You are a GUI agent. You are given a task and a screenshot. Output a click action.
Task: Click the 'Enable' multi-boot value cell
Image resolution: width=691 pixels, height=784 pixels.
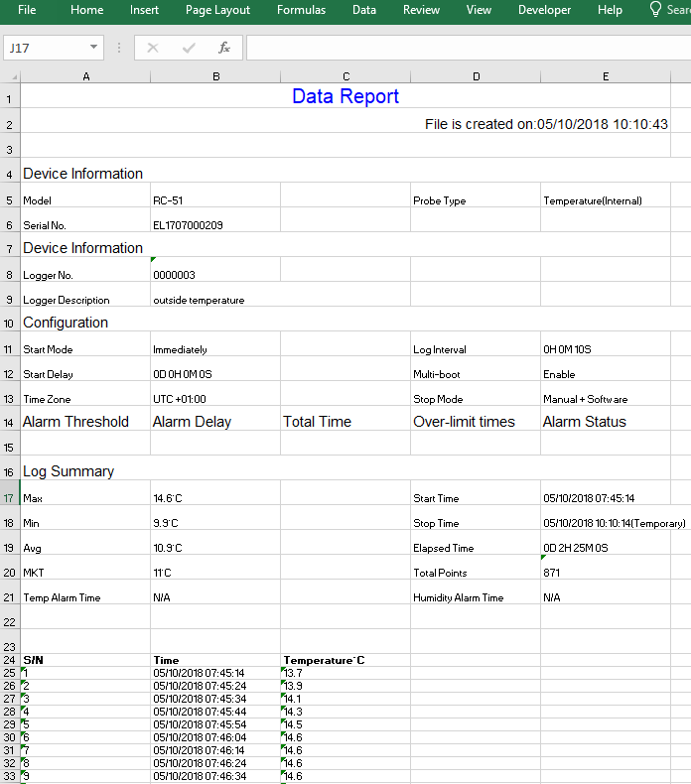coord(606,369)
